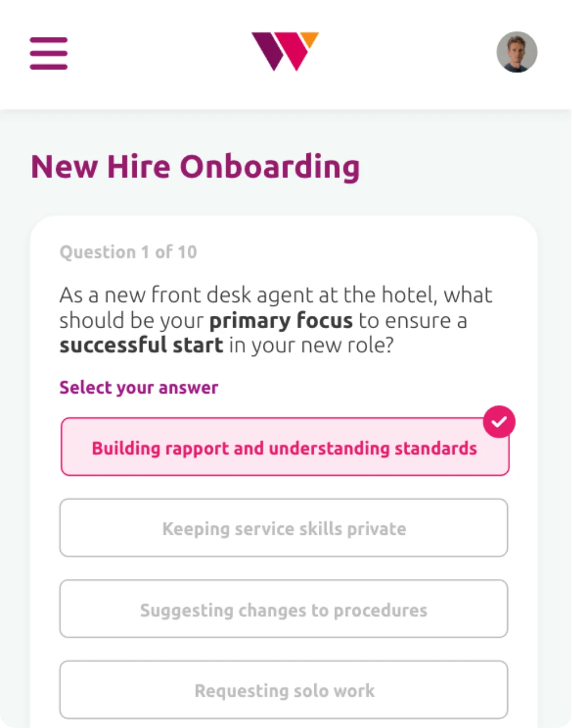Screen dimensions: 572x728
Task: Click the orange triangle in the logo
Action: (x=309, y=39)
